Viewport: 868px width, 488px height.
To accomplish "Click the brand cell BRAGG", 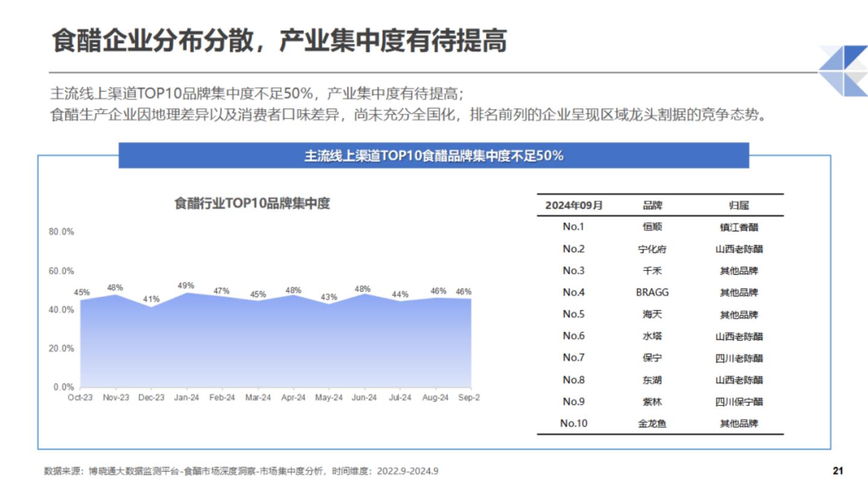I will pyautogui.click(x=652, y=292).
